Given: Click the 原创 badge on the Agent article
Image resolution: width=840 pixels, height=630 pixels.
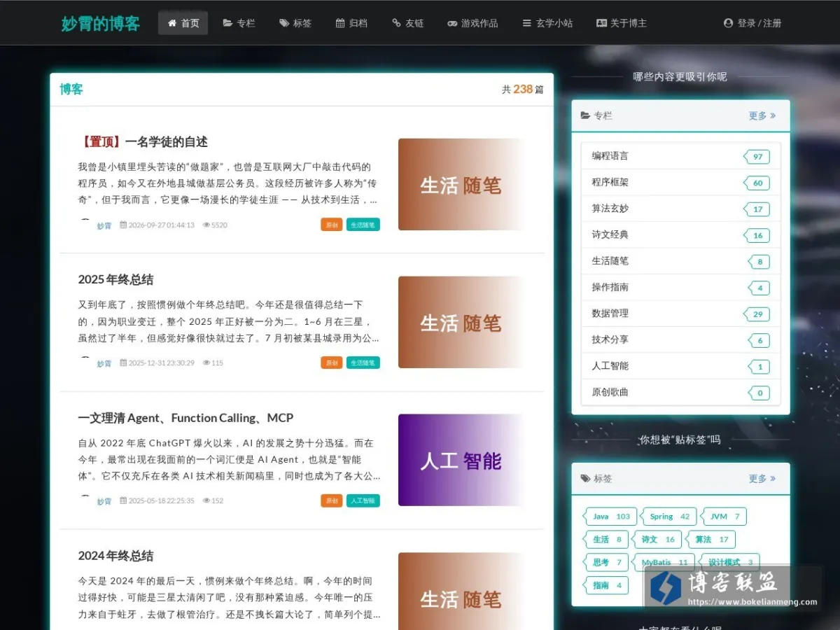Looking at the screenshot, I should point(332,500).
